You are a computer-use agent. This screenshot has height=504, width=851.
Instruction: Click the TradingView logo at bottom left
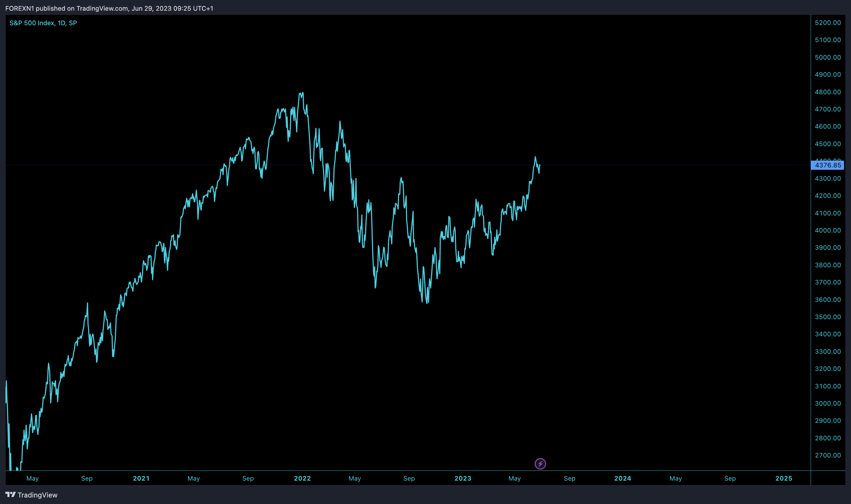click(31, 495)
